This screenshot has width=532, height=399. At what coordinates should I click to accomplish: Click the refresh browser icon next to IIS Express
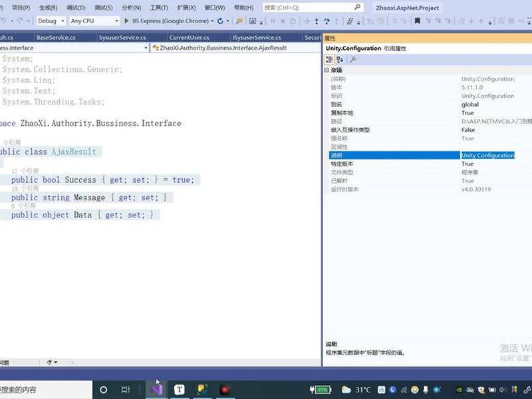click(x=220, y=21)
